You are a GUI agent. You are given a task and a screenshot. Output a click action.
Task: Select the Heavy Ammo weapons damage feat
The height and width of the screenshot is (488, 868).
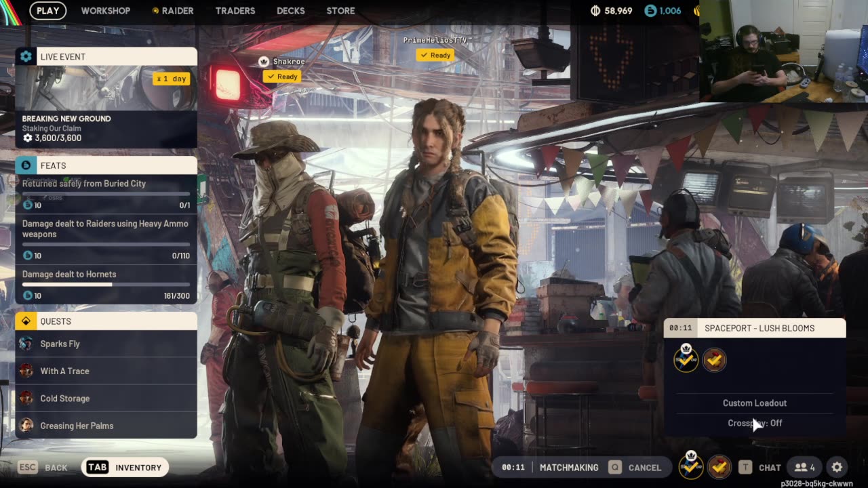pos(106,239)
